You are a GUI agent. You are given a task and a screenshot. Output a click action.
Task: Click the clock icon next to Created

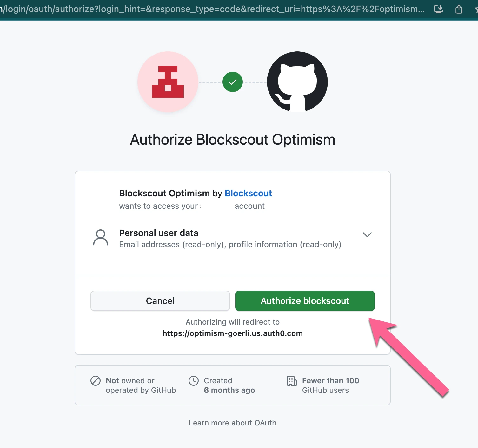194,381
